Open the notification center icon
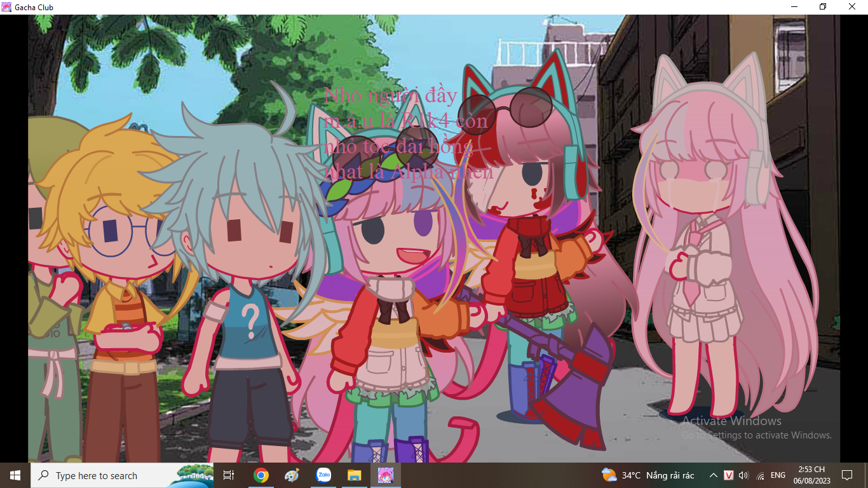Viewport: 868px width, 488px height. [846, 475]
